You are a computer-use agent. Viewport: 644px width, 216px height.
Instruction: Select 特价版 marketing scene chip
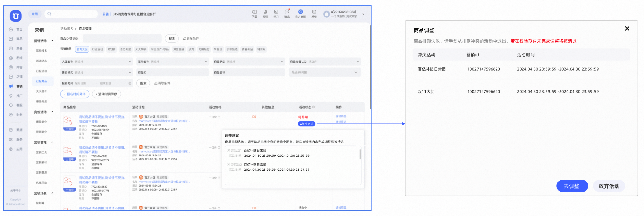click(x=261, y=49)
